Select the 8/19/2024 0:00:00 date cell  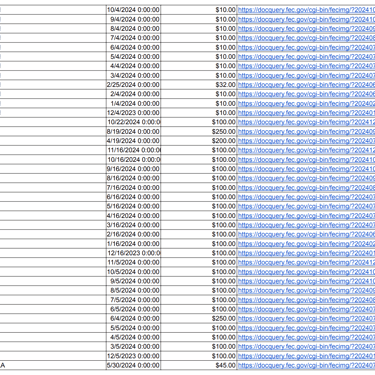pyautogui.click(x=133, y=131)
